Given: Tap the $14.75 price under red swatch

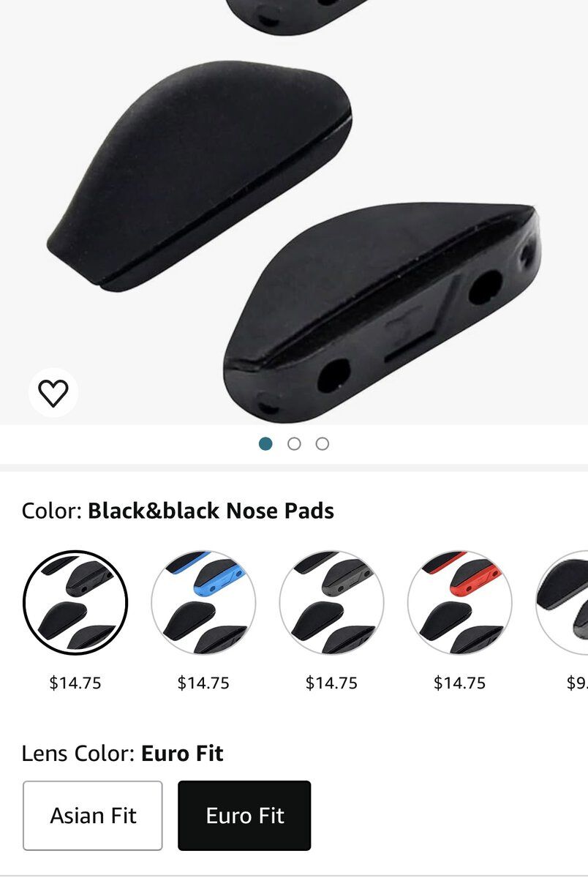Looking at the screenshot, I should click(x=459, y=683).
